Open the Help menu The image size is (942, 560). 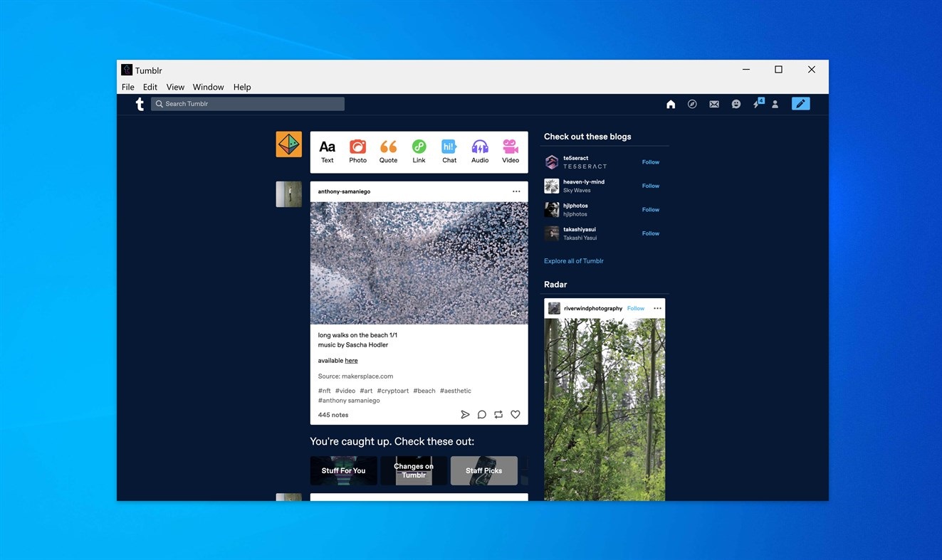(242, 87)
